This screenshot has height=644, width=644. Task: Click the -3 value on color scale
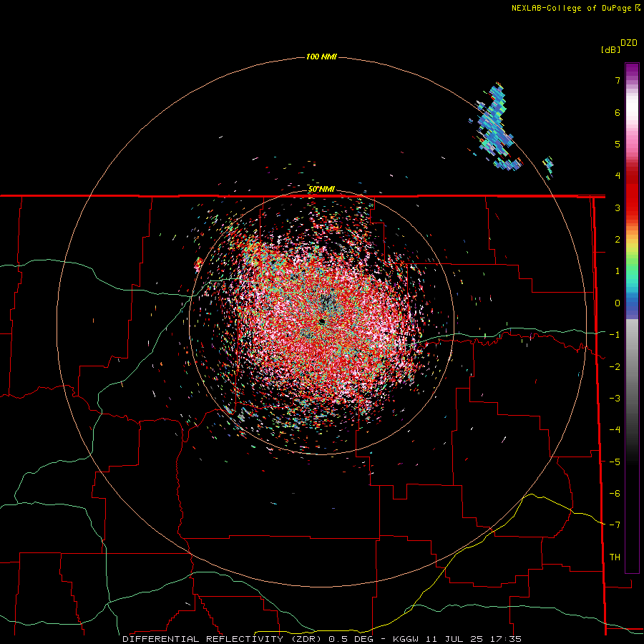(615, 399)
